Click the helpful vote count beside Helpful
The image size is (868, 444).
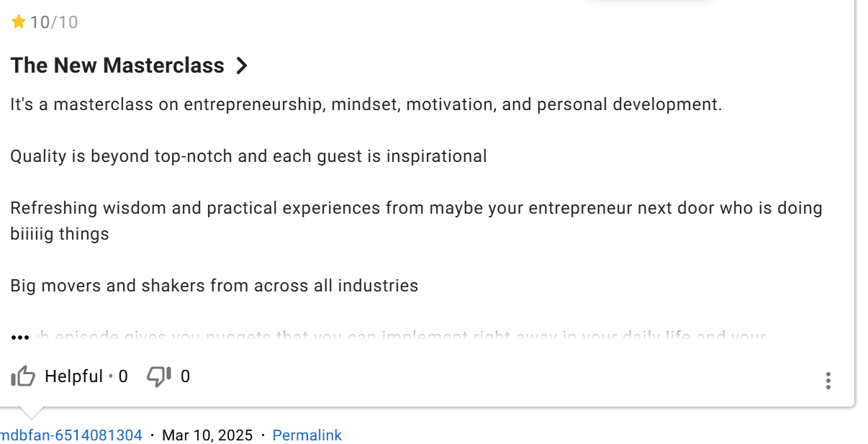tap(123, 376)
